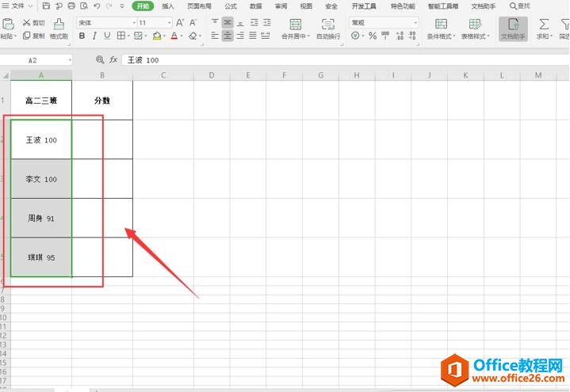Align cell content to bottom
This screenshot has width=570, height=392.
tap(240, 22)
